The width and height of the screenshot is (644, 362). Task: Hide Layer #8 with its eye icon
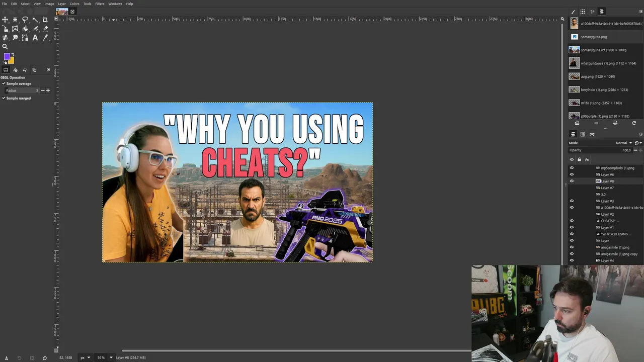click(x=572, y=181)
